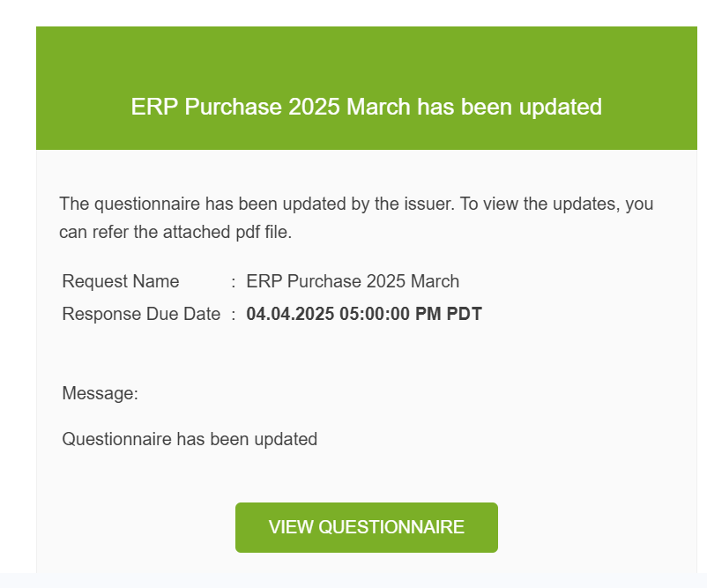Image resolution: width=707 pixels, height=588 pixels.
Task: Click the date '04.04.2025' in the due date
Action: click(x=290, y=314)
